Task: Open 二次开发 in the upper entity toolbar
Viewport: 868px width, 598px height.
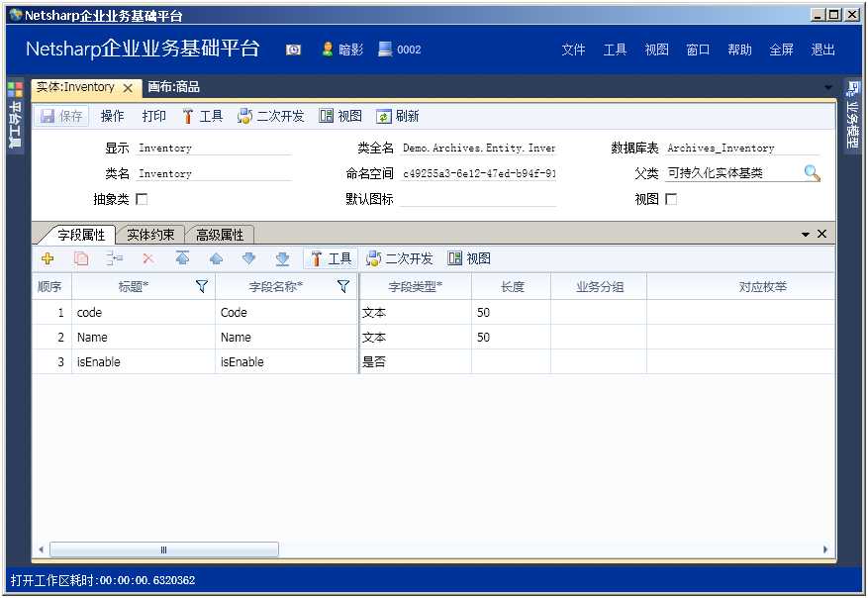Action: (271, 116)
